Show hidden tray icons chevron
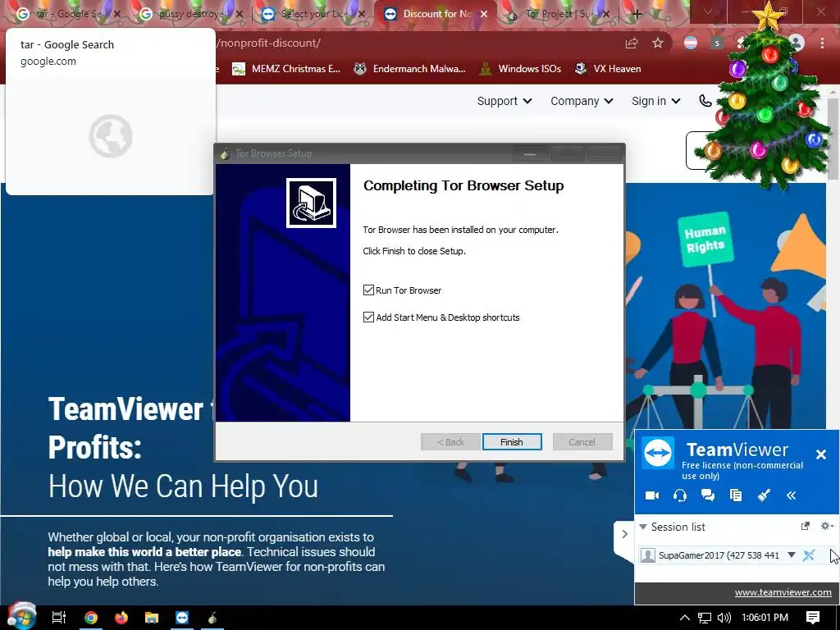The height and width of the screenshot is (630, 840). 685,618
